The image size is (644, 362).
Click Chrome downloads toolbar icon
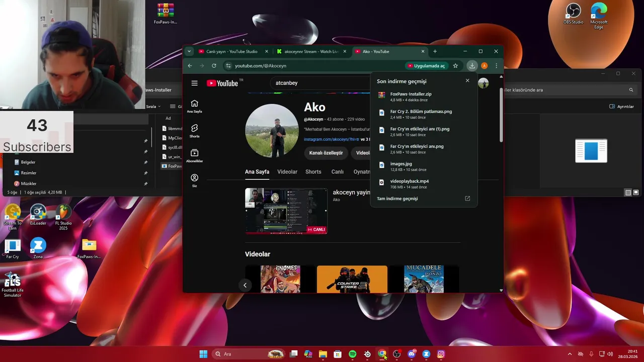coord(472,66)
